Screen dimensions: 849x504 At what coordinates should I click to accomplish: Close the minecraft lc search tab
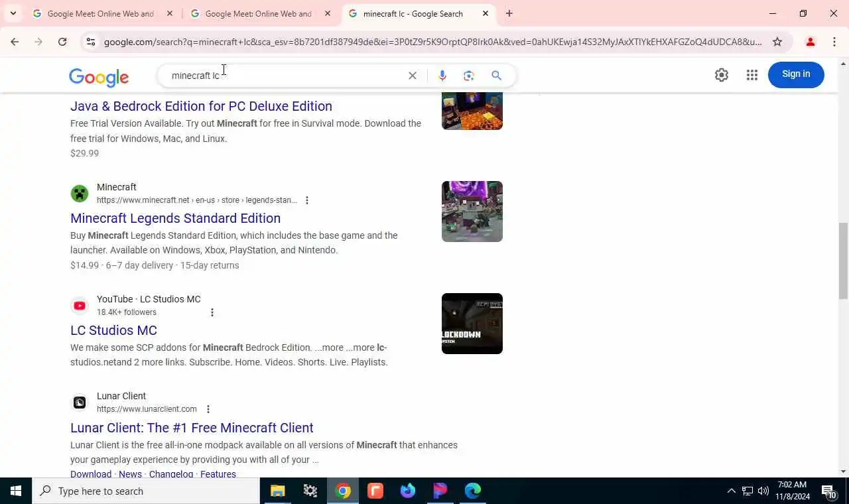[x=486, y=13]
